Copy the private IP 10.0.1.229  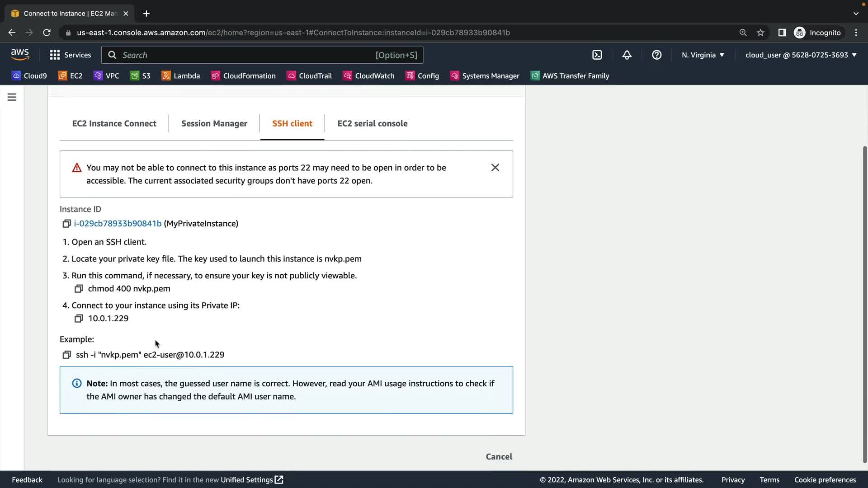(x=79, y=319)
